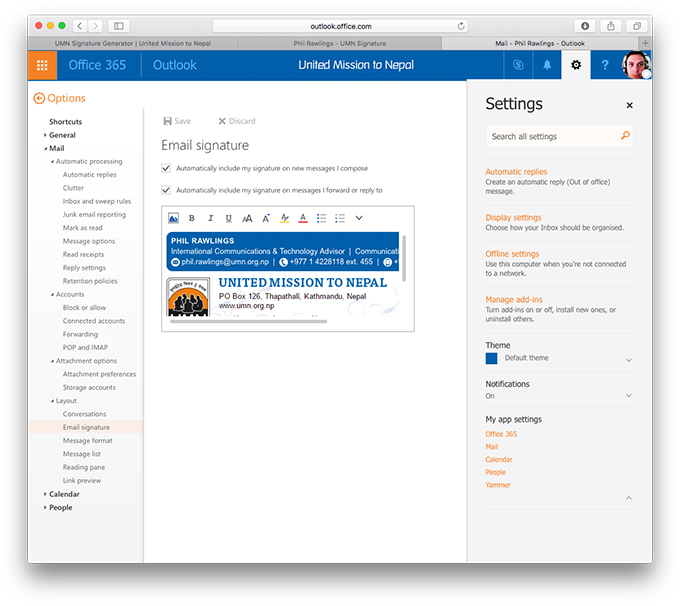Click the profile photo avatar
680x606 pixels.
tap(636, 65)
